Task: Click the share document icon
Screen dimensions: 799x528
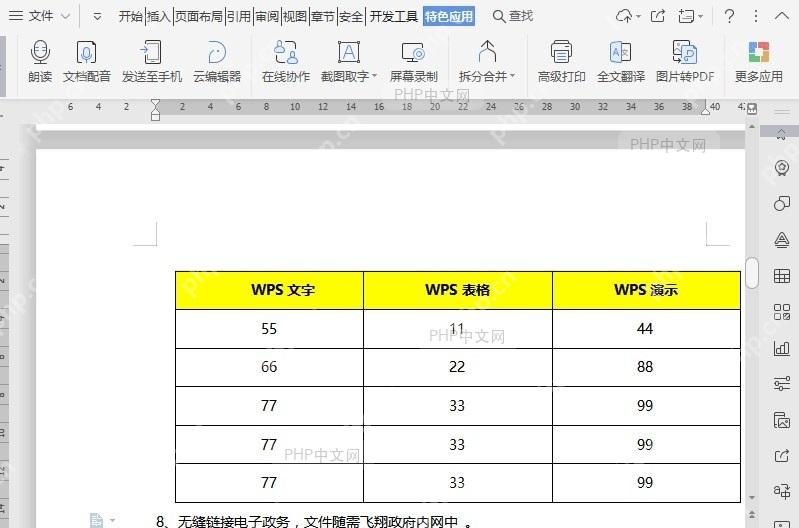Action: (658, 16)
